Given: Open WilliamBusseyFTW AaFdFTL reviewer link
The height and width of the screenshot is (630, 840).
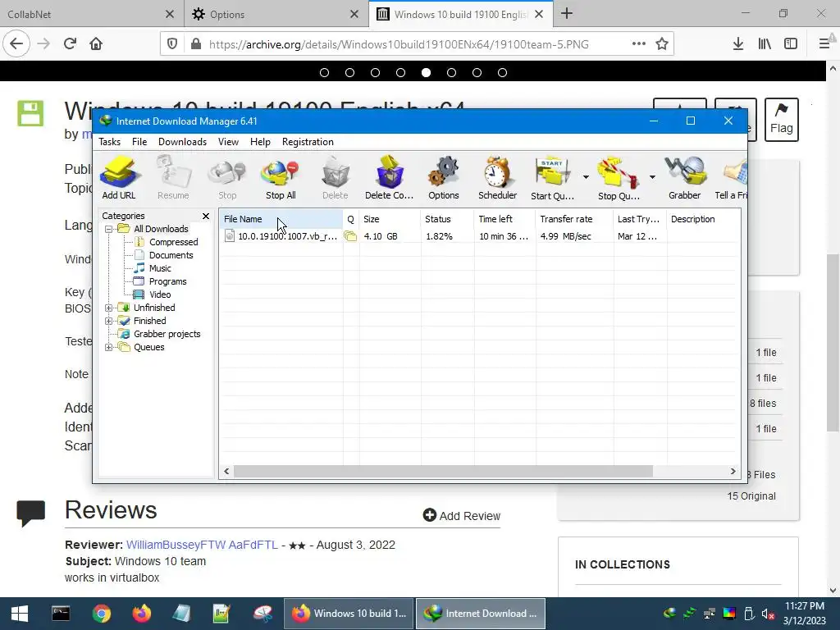Looking at the screenshot, I should (x=202, y=545).
